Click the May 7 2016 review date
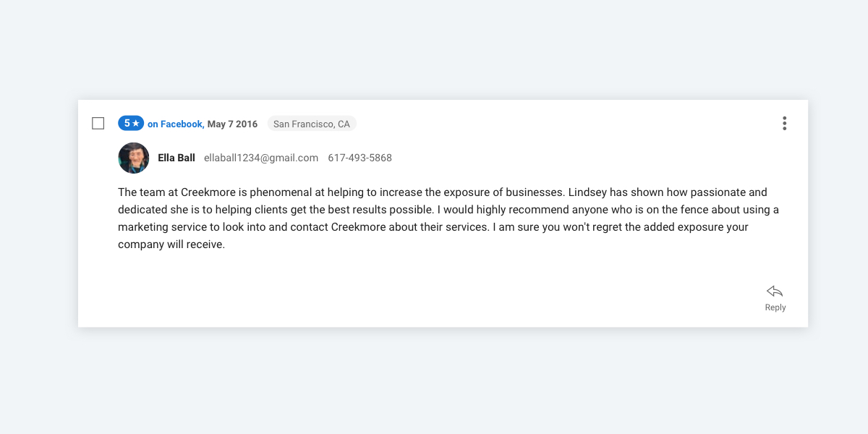The height and width of the screenshot is (434, 868). coord(232,124)
